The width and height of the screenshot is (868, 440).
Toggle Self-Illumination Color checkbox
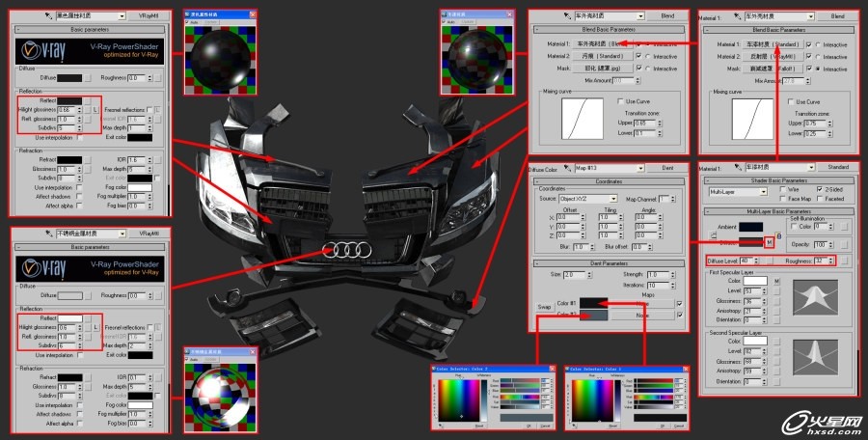click(x=795, y=226)
